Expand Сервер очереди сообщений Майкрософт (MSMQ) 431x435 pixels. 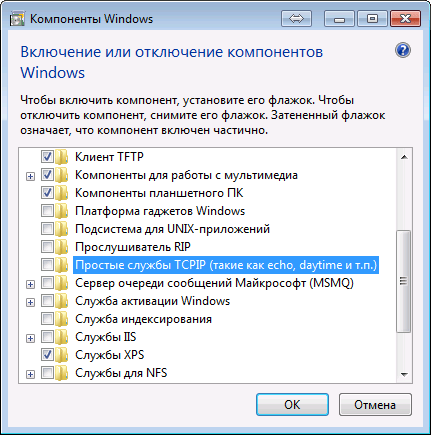click(x=30, y=284)
